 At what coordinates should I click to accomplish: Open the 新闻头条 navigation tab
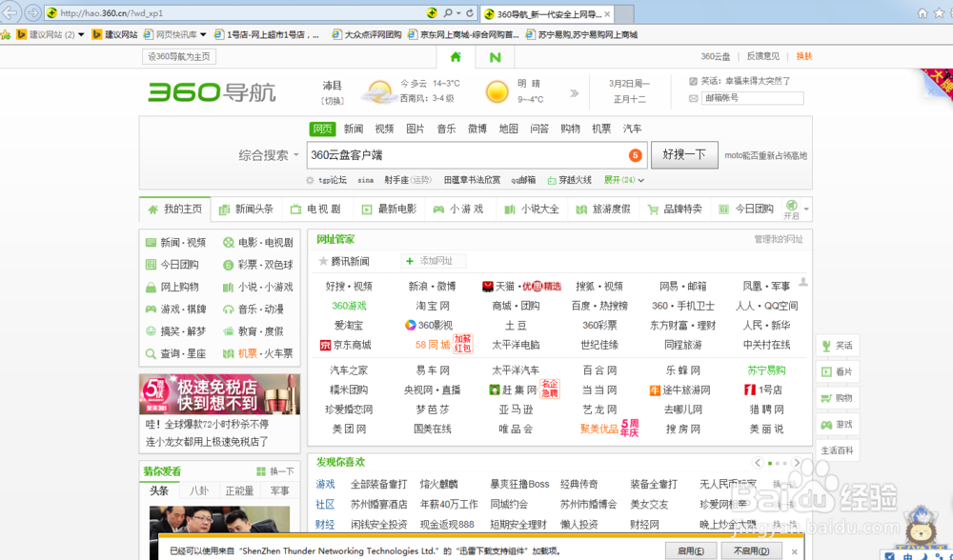(x=246, y=210)
